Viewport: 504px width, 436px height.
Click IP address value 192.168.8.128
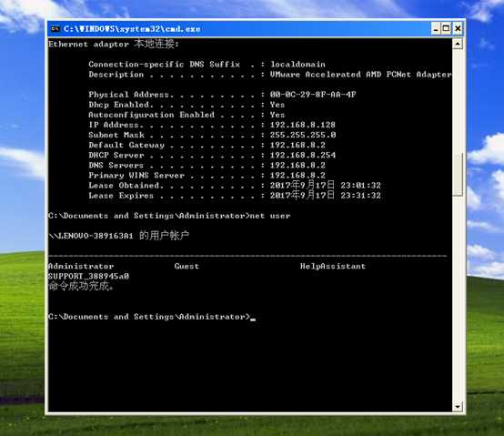tap(302, 125)
